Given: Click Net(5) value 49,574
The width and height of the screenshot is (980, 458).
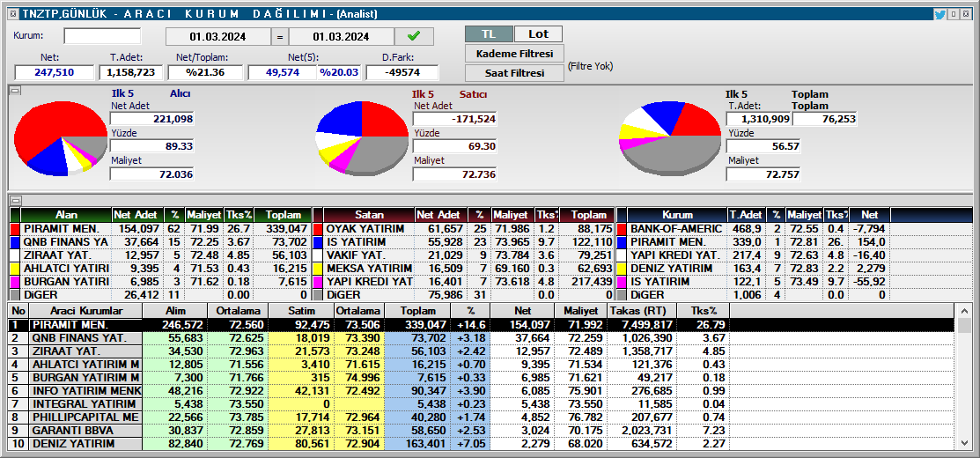Looking at the screenshot, I should tap(284, 72).
